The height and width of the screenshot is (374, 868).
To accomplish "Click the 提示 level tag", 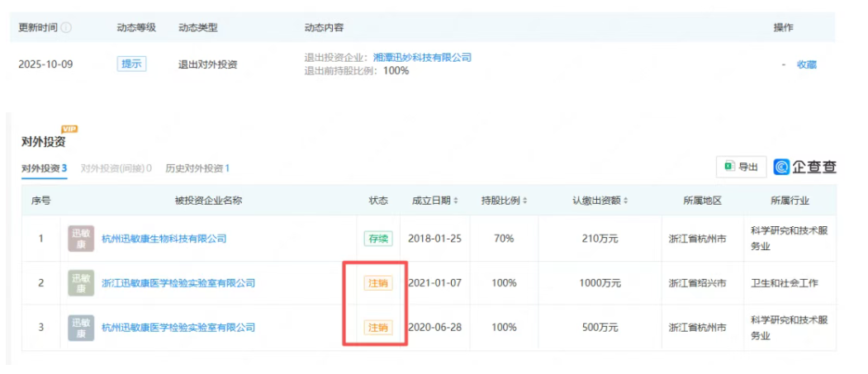I will pos(131,64).
